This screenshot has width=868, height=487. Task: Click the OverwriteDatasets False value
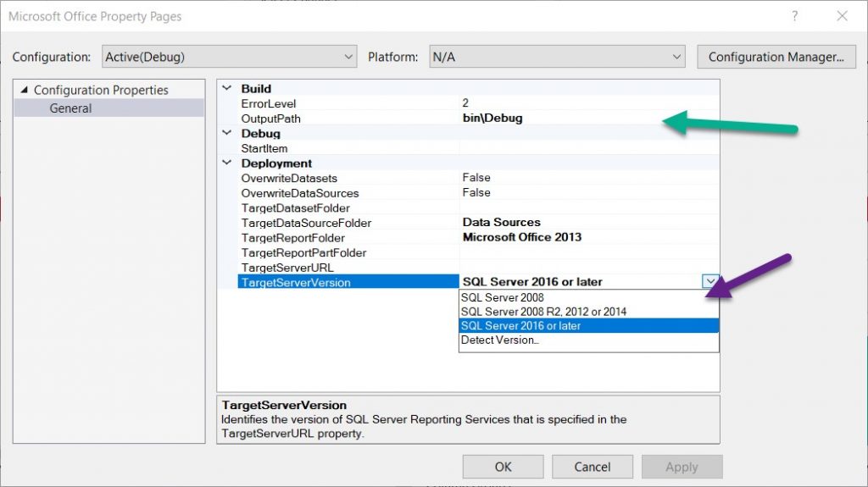tap(476, 178)
